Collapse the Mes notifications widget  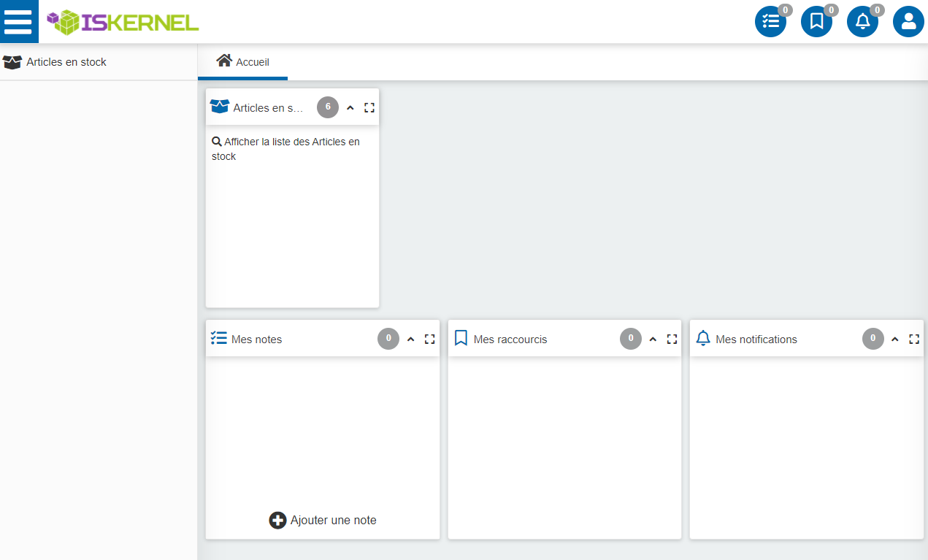(x=894, y=339)
